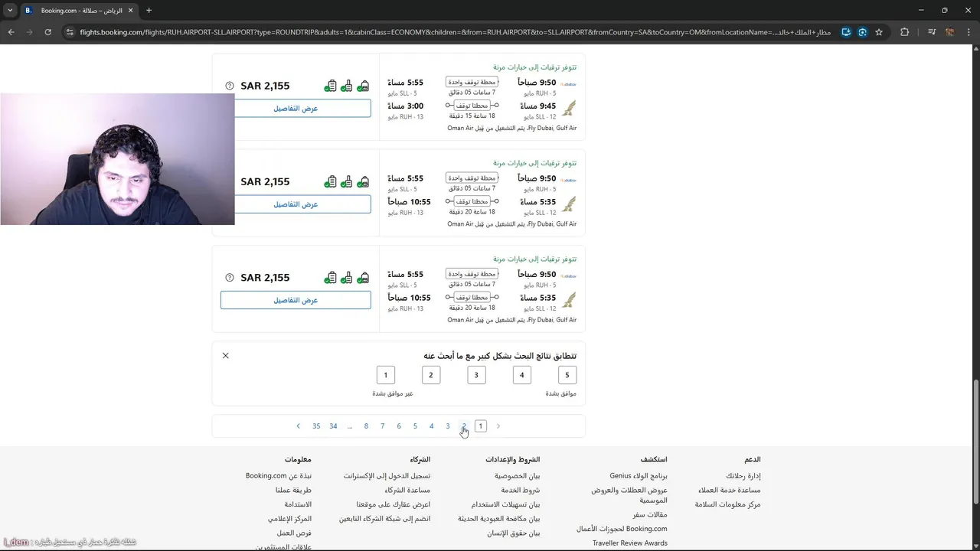
Task: Dismiss the search results feedback survey
Action: click(x=225, y=356)
